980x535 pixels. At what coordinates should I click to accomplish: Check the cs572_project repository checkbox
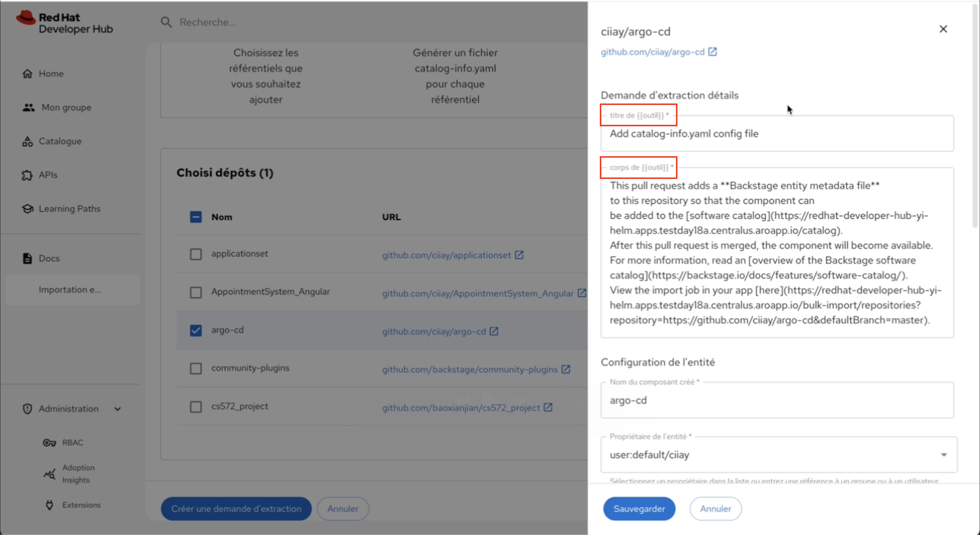196,407
